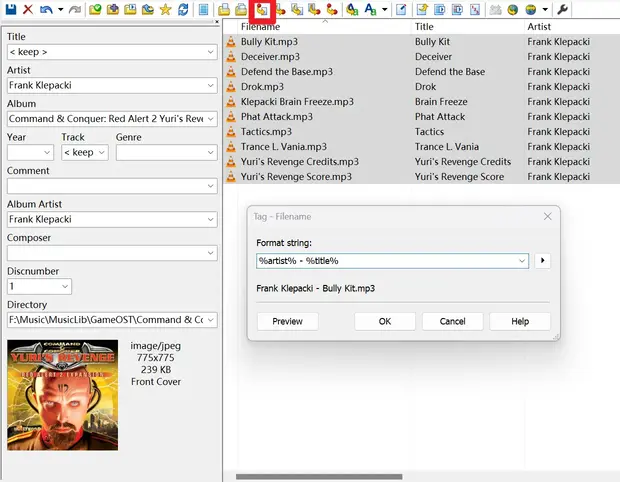620x482 pixels.
Task: Click the highlighted Tag - Filename convert icon
Action: click(x=263, y=10)
